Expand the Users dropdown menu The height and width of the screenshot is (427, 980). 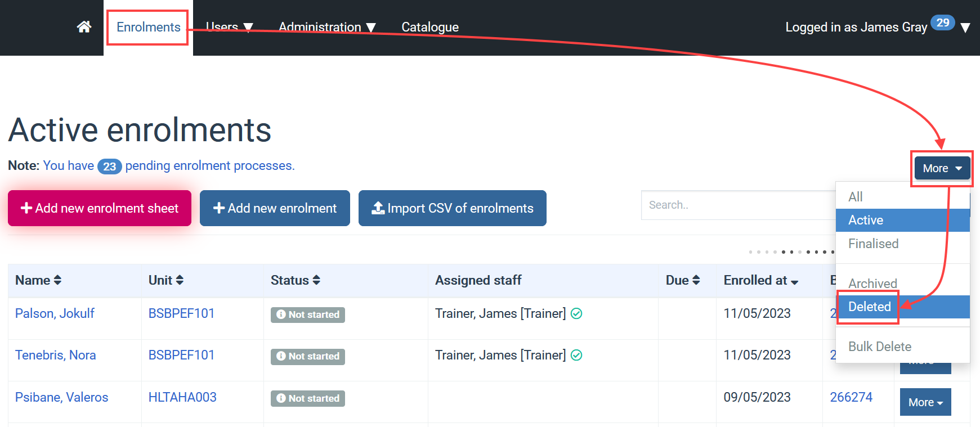pos(229,27)
